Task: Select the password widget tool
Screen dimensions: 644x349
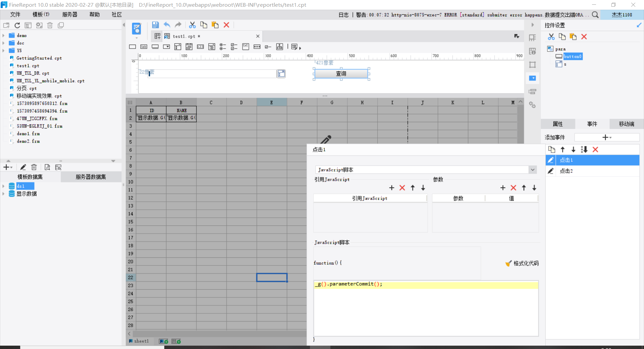Action: 257,47
